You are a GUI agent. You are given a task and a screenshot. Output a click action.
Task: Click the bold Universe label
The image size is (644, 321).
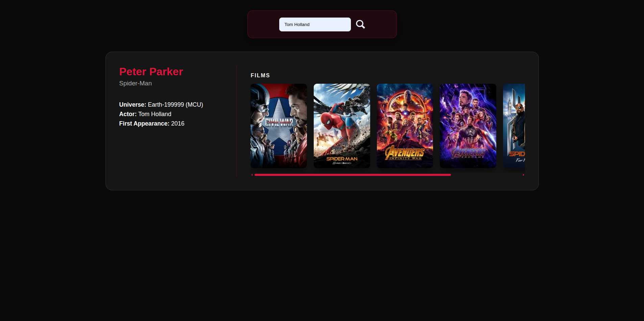(x=133, y=105)
